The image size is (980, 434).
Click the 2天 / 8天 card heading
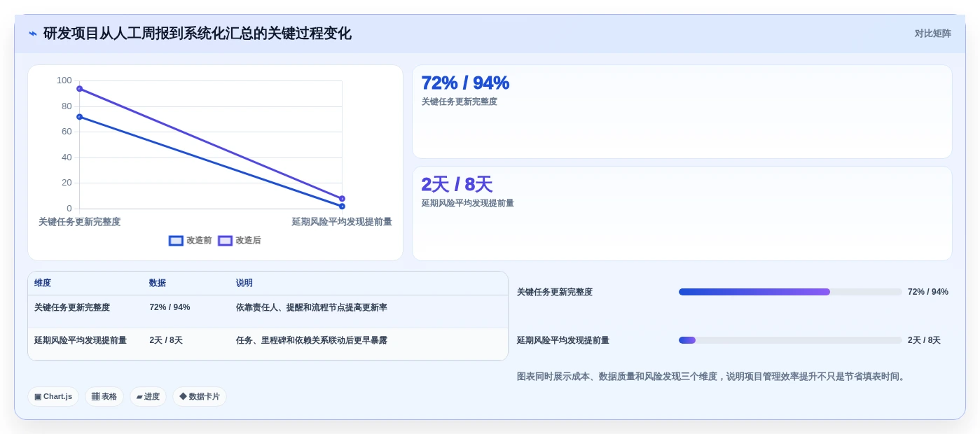pyautogui.click(x=457, y=184)
